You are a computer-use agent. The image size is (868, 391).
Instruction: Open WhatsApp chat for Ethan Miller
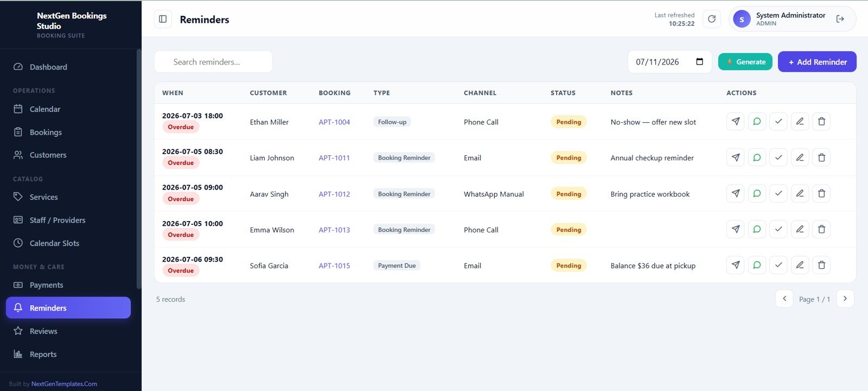757,122
